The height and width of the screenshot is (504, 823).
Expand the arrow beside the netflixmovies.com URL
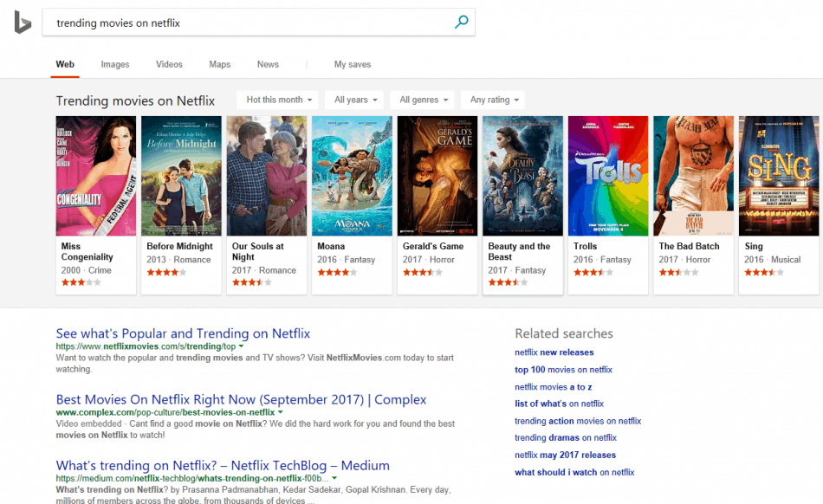click(x=241, y=346)
